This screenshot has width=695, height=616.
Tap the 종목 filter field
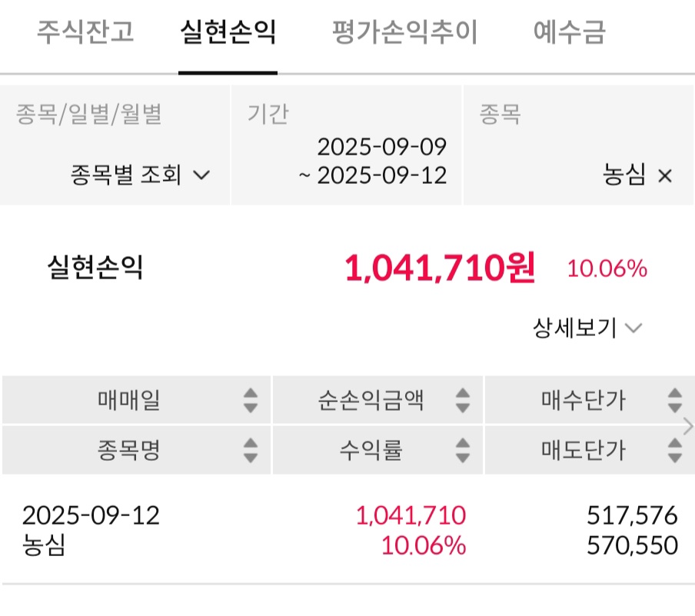tap(577, 146)
